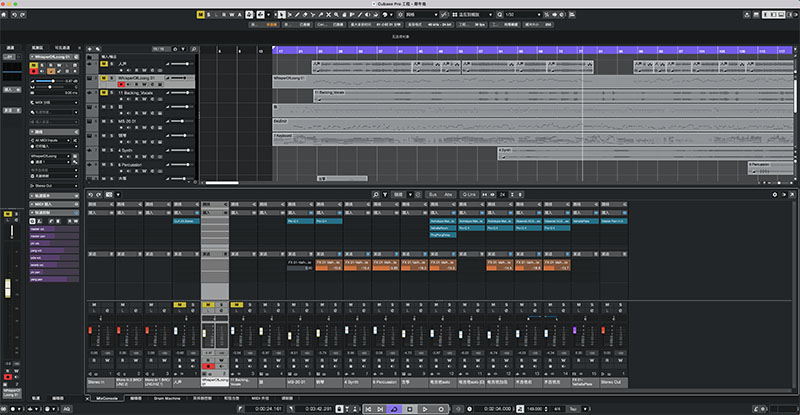The image size is (800, 415).
Task: Click the undo arrow in top toolbar
Action: (14, 15)
